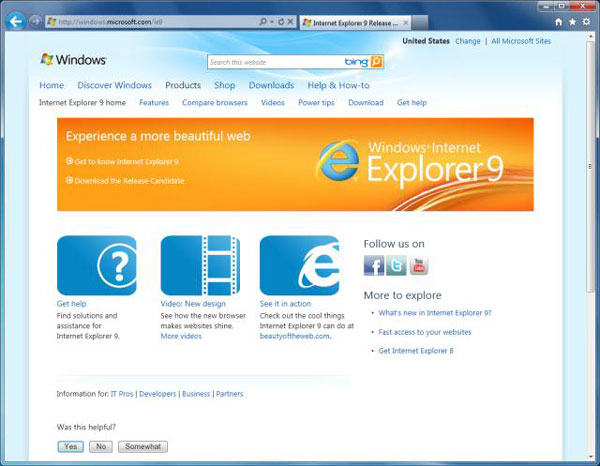Click Download the Release Candidate link
600x466 pixels.
click(x=125, y=181)
